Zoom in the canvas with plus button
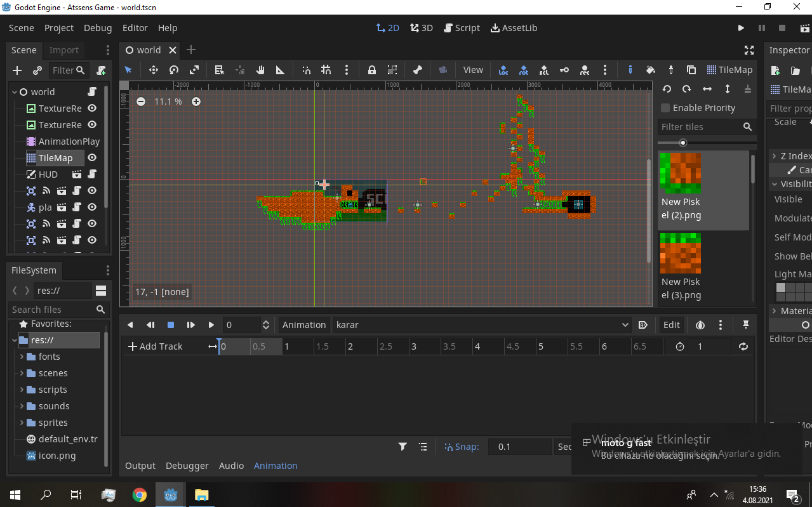Screen dimensions: 812x507 (x=196, y=102)
